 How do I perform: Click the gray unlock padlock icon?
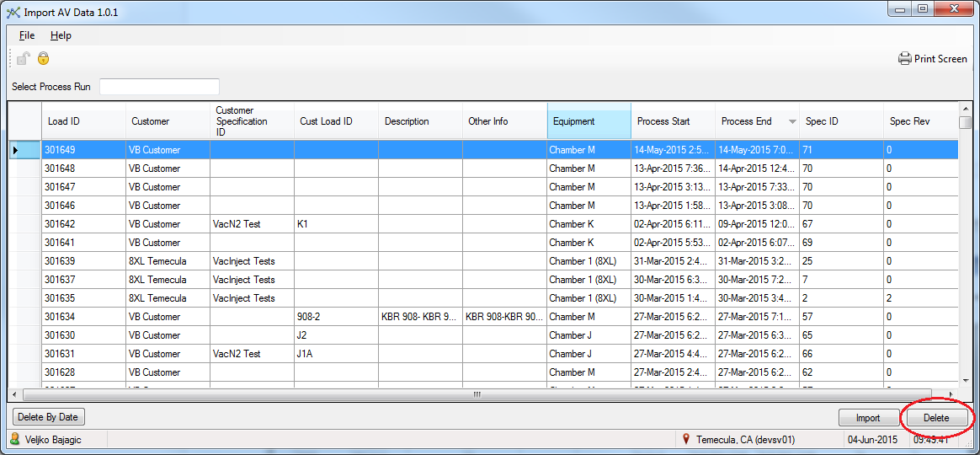pyautogui.click(x=24, y=58)
